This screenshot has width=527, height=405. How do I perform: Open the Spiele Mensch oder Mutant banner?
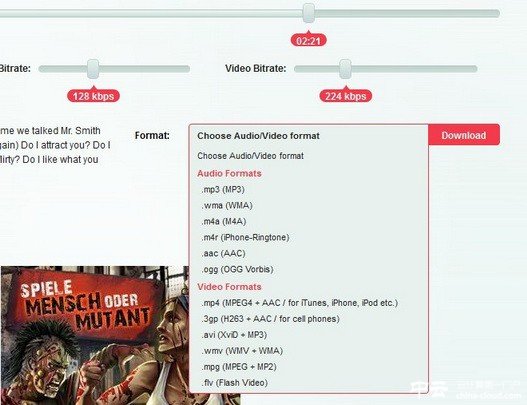click(95, 335)
